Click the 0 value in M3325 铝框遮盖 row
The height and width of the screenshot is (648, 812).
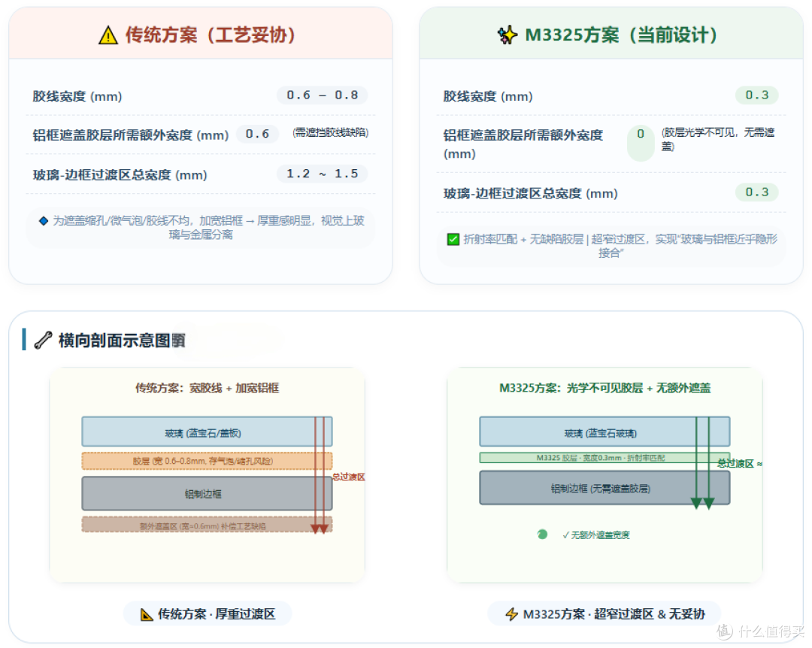pos(641,143)
